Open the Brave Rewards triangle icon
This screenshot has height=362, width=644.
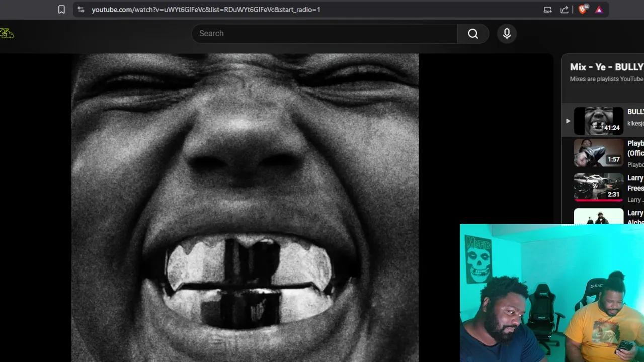tap(599, 9)
